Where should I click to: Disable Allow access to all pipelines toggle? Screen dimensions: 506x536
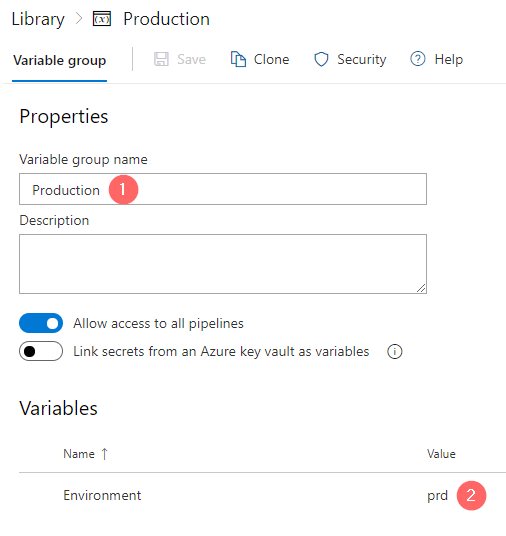[41, 323]
